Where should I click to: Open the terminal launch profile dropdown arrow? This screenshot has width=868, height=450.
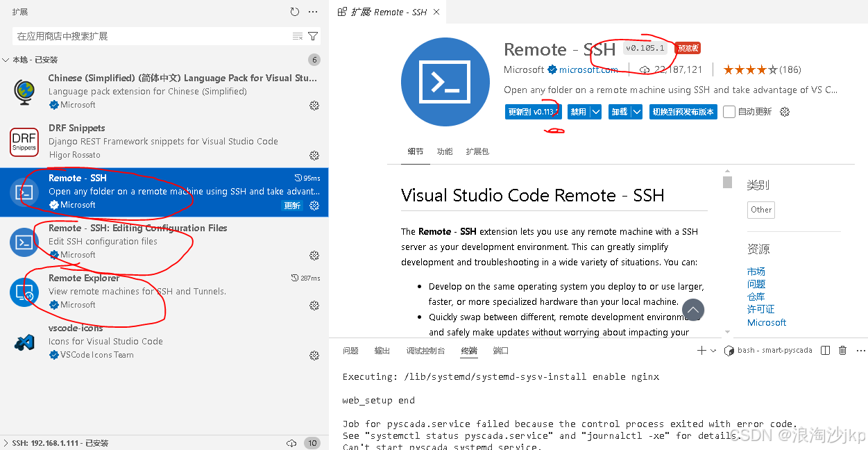(713, 351)
